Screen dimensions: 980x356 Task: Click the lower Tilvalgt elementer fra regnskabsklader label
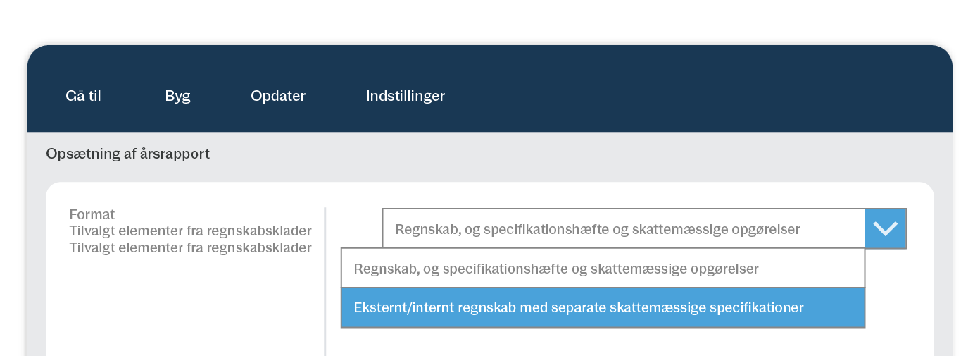190,248
